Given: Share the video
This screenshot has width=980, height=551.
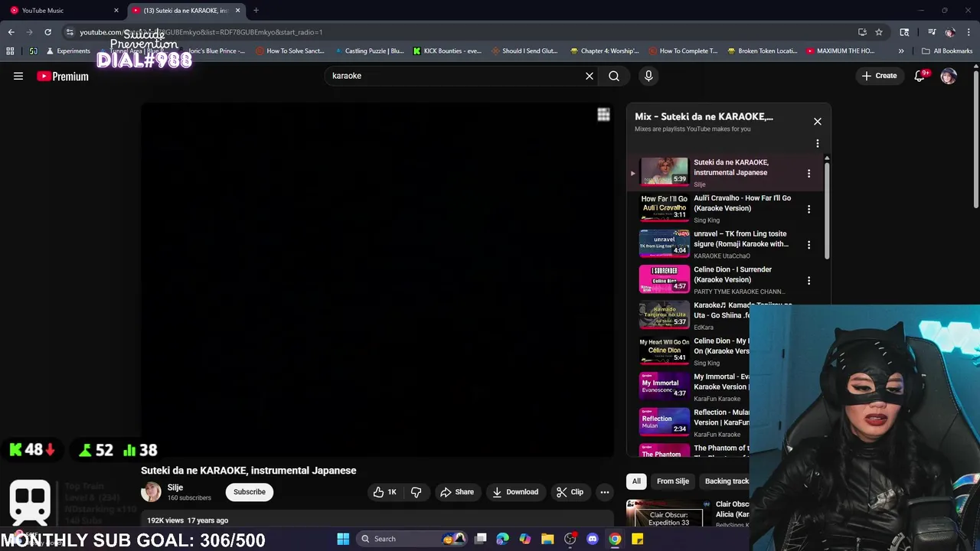Looking at the screenshot, I should (x=457, y=492).
